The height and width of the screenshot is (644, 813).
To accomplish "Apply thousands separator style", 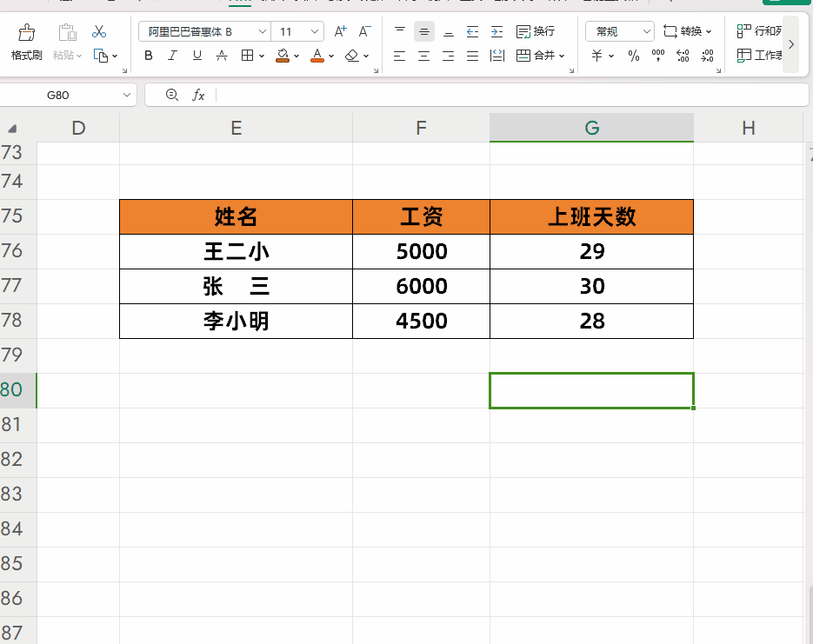I will click(658, 56).
